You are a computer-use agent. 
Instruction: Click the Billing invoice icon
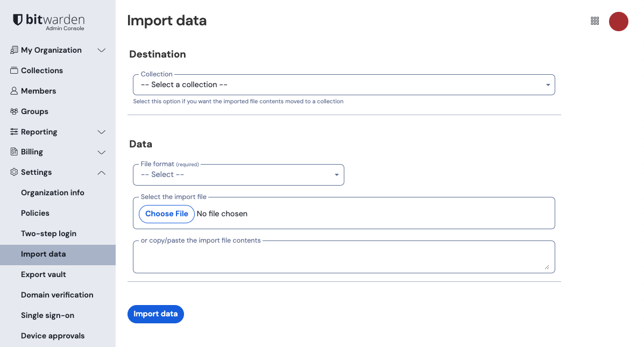(13, 152)
